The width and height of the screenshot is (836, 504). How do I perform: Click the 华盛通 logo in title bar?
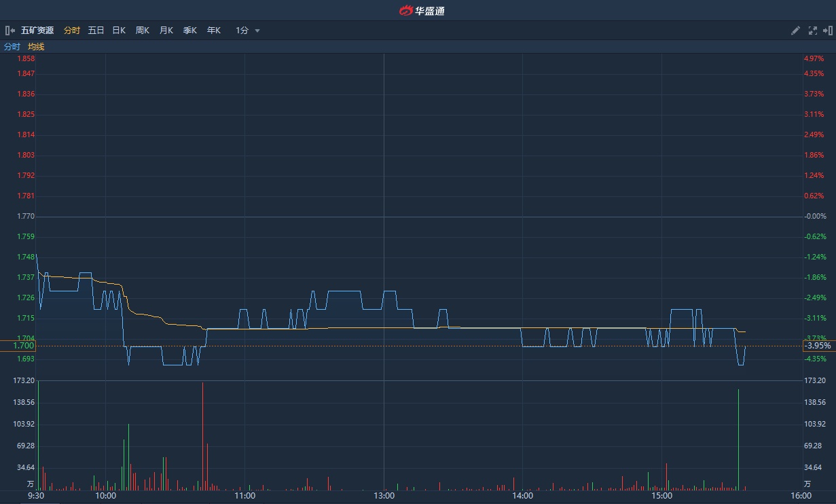pyautogui.click(x=421, y=10)
